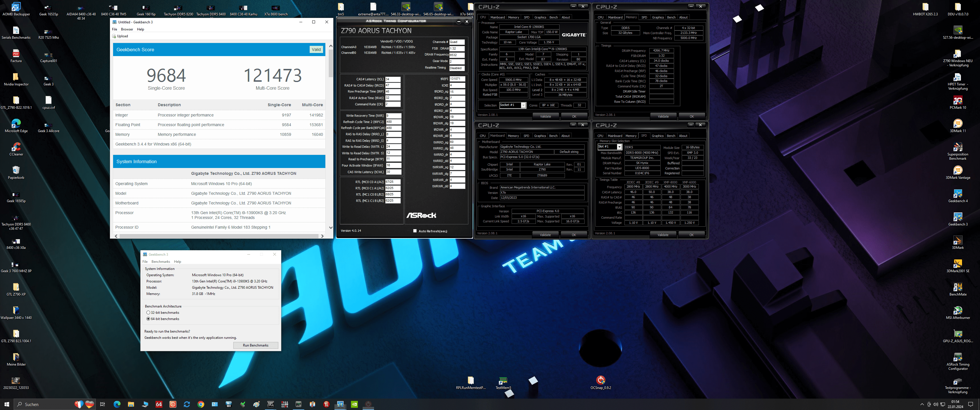Open the 3DMark2001 SE desktop icon
Viewport: 980px width, 410px height.
click(957, 266)
